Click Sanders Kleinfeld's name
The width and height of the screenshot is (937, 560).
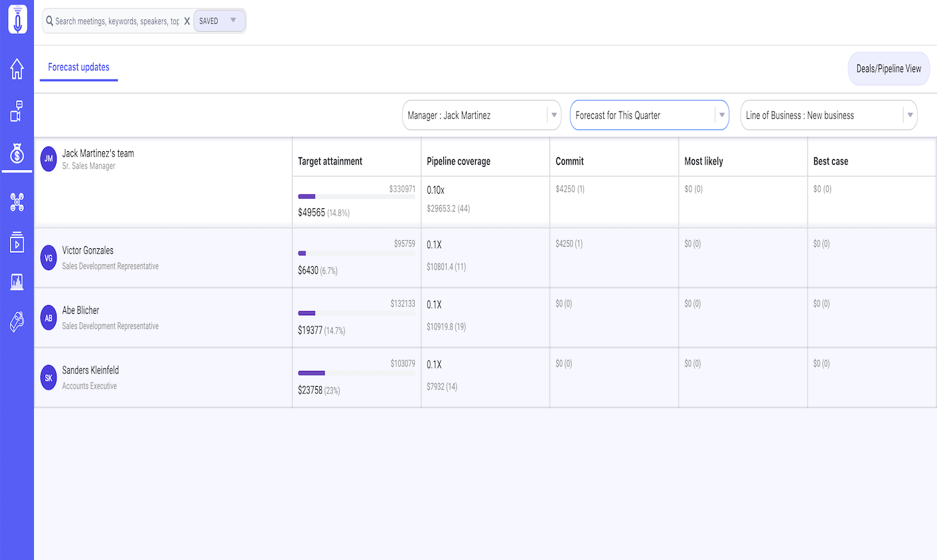tap(90, 370)
